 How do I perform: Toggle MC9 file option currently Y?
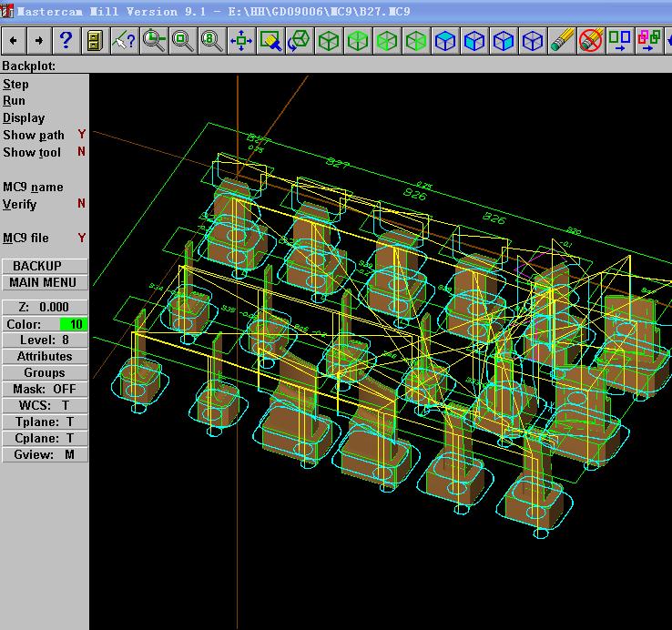tap(44, 238)
